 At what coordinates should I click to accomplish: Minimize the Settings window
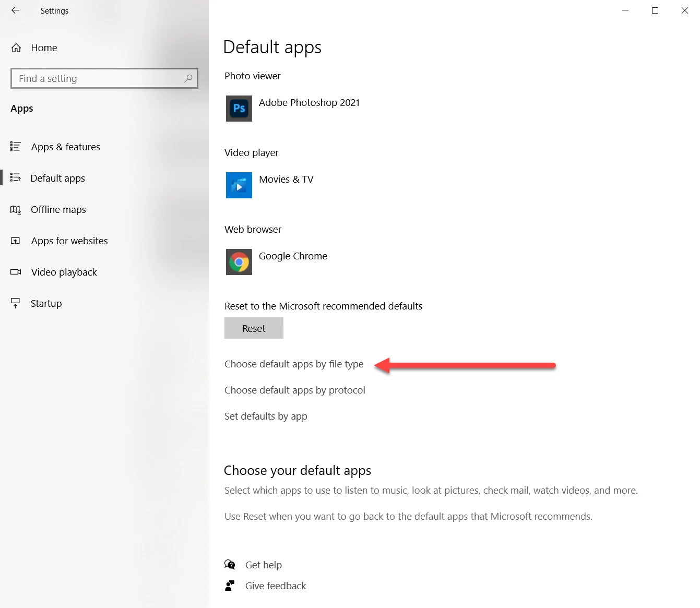click(625, 10)
